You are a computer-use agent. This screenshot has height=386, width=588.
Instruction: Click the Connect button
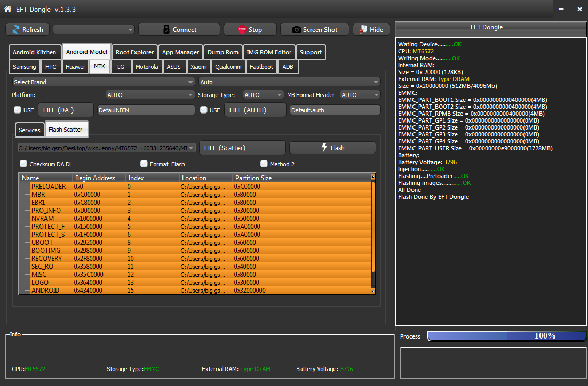(179, 29)
